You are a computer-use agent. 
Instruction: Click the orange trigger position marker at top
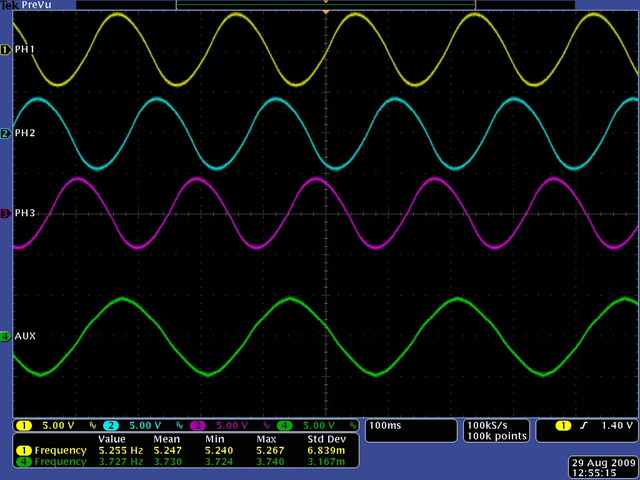325,12
